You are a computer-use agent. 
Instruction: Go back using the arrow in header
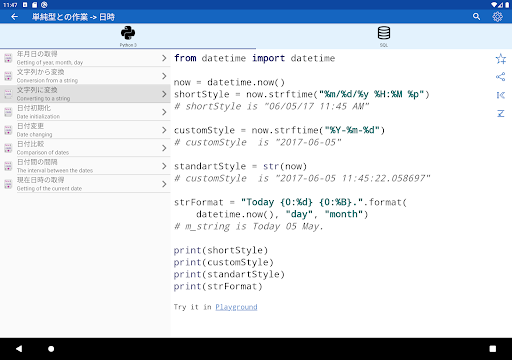click(14, 17)
